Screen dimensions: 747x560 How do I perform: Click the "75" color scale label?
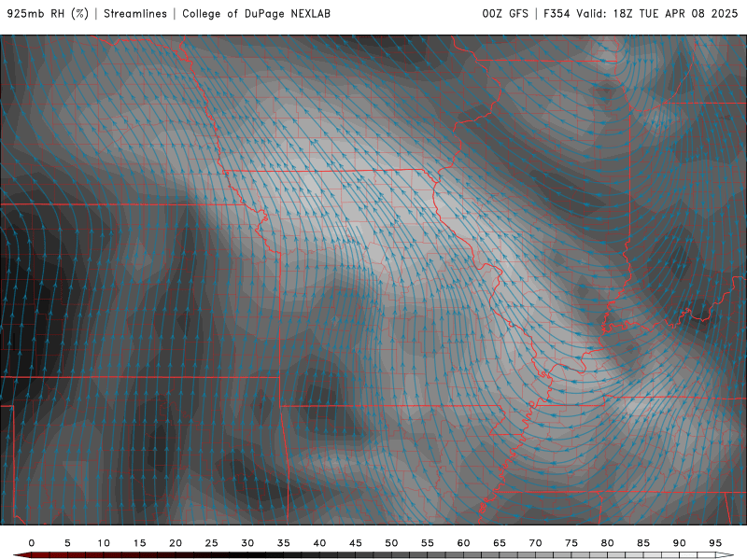click(571, 543)
